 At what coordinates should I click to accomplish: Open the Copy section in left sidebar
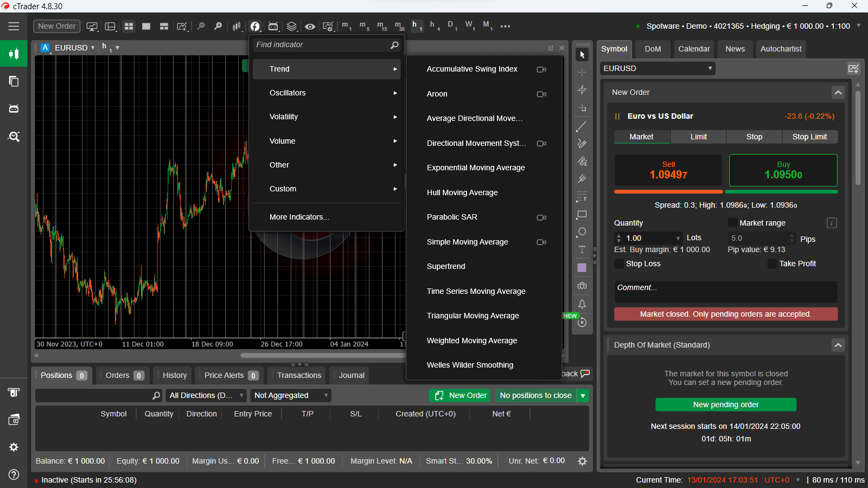pyautogui.click(x=14, y=81)
